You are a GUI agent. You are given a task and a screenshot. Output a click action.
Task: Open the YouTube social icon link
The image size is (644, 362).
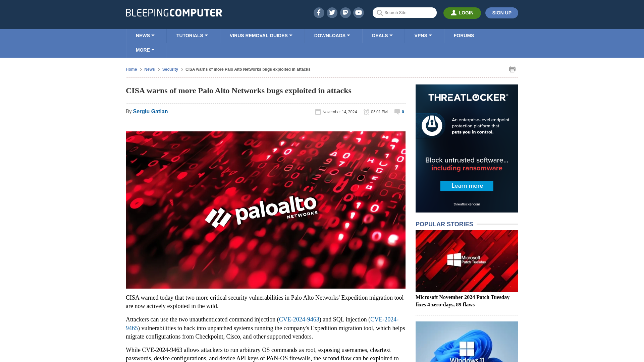click(x=359, y=12)
